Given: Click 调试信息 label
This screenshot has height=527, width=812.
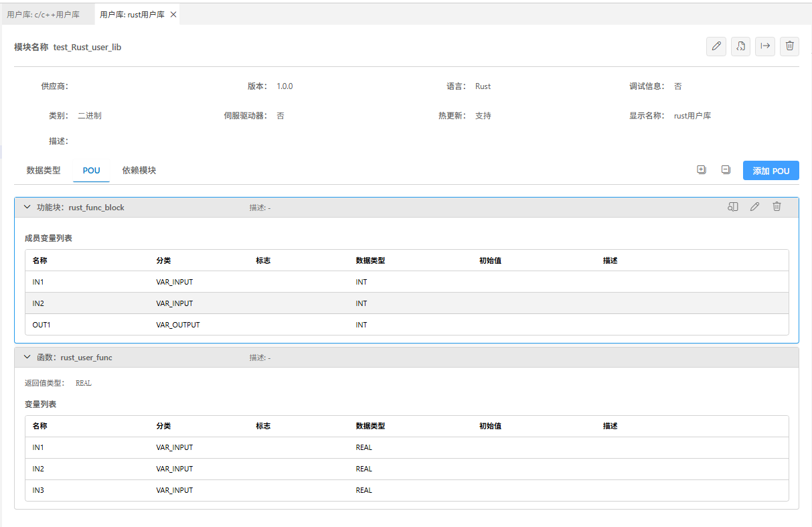Looking at the screenshot, I should tap(646, 86).
